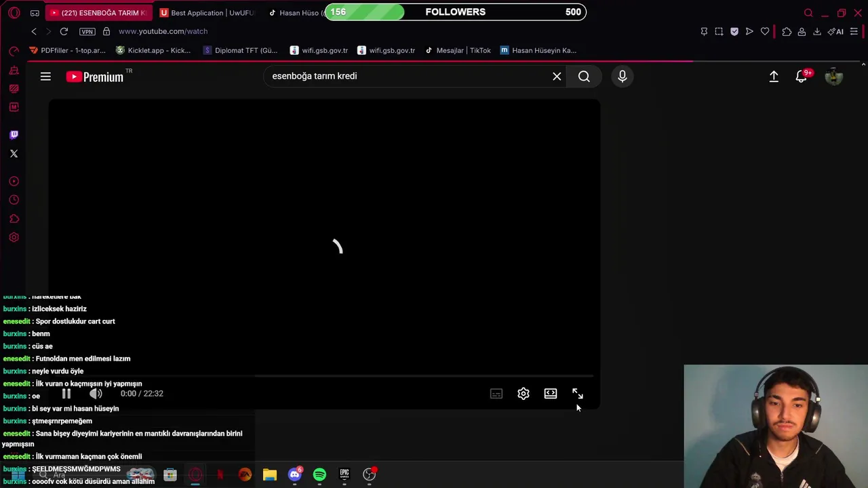Open Discord from the taskbar
Image resolution: width=868 pixels, height=488 pixels.
coord(295,474)
